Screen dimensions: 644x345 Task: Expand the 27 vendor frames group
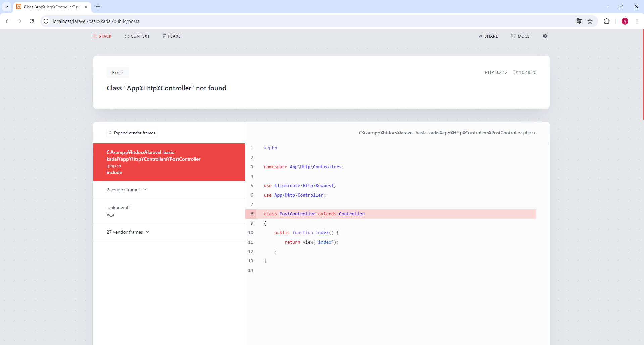pos(128,232)
